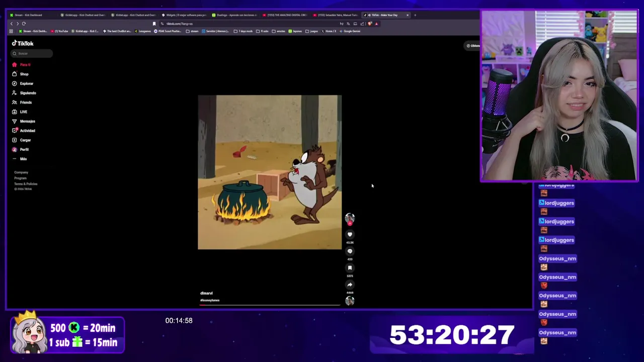The image size is (644, 362).
Task: Like the video with heart icon
Action: [350, 234]
